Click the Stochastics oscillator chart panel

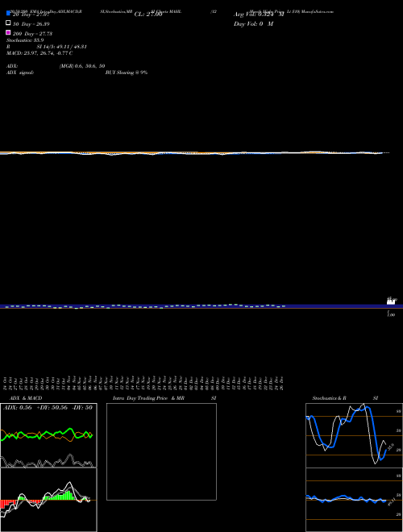[x=354, y=435]
